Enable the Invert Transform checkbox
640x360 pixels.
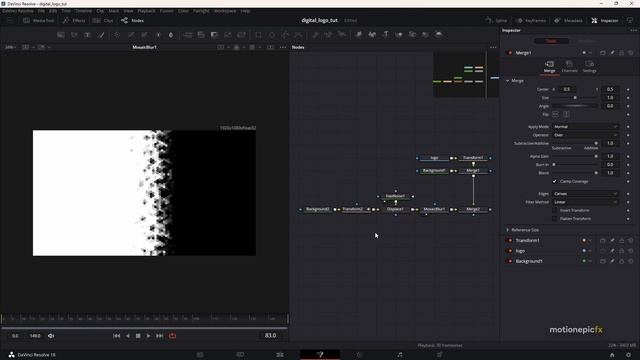(x=554, y=210)
